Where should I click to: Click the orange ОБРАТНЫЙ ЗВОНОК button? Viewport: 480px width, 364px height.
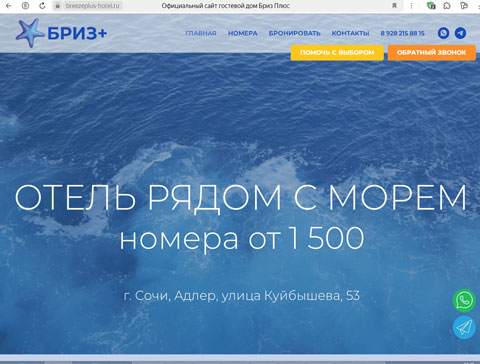[x=431, y=53]
